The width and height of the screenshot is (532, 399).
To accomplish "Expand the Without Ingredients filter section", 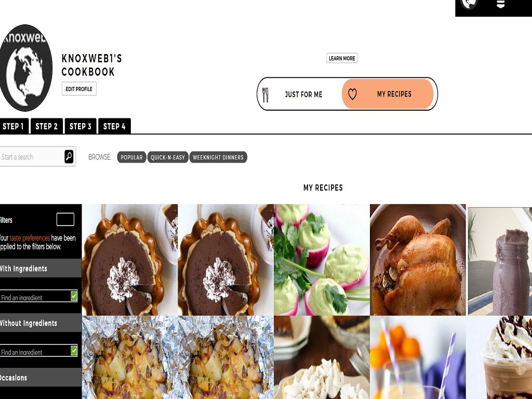I will (41, 323).
